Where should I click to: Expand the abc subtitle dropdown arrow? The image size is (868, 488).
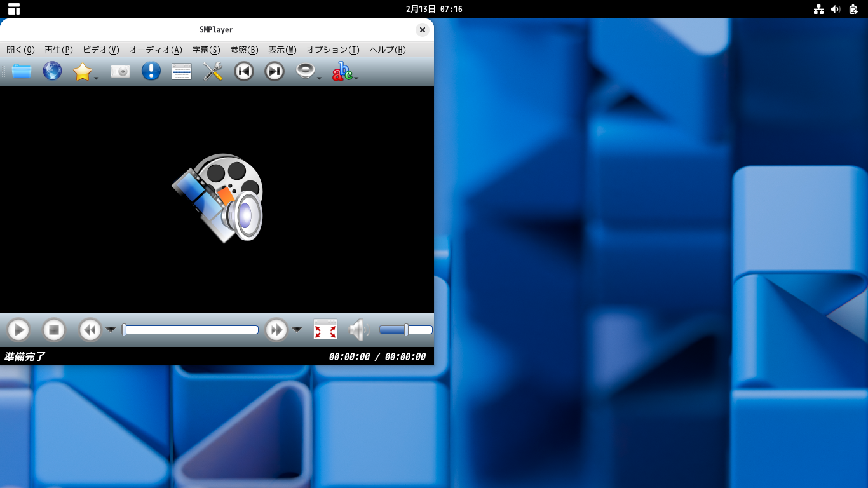pyautogui.click(x=356, y=78)
